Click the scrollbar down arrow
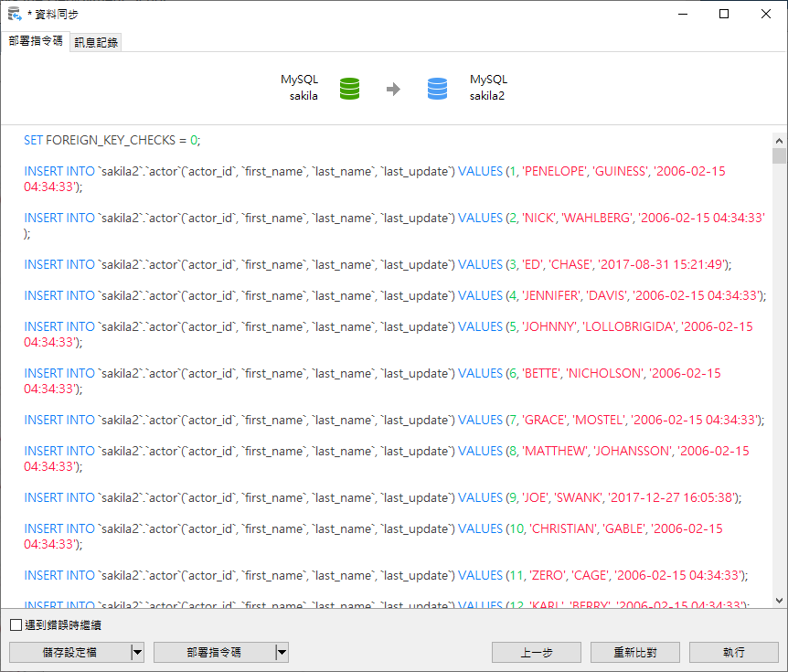This screenshot has height=672, width=788. click(779, 600)
